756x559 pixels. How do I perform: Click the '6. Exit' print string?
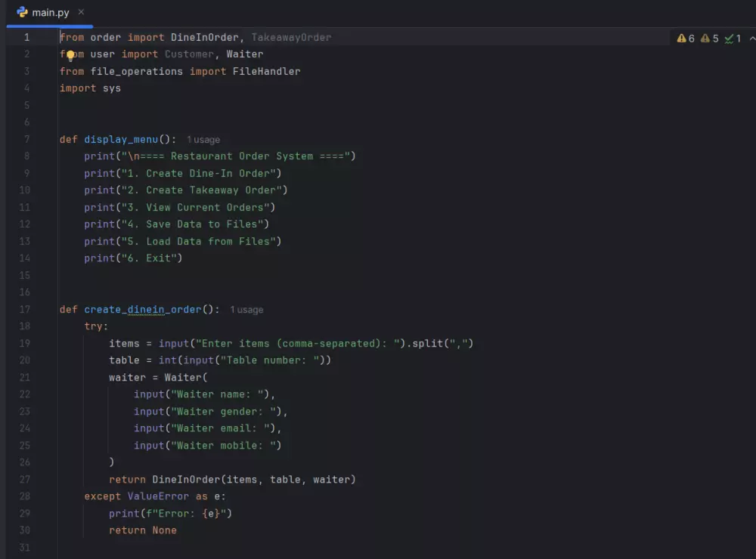tap(149, 258)
